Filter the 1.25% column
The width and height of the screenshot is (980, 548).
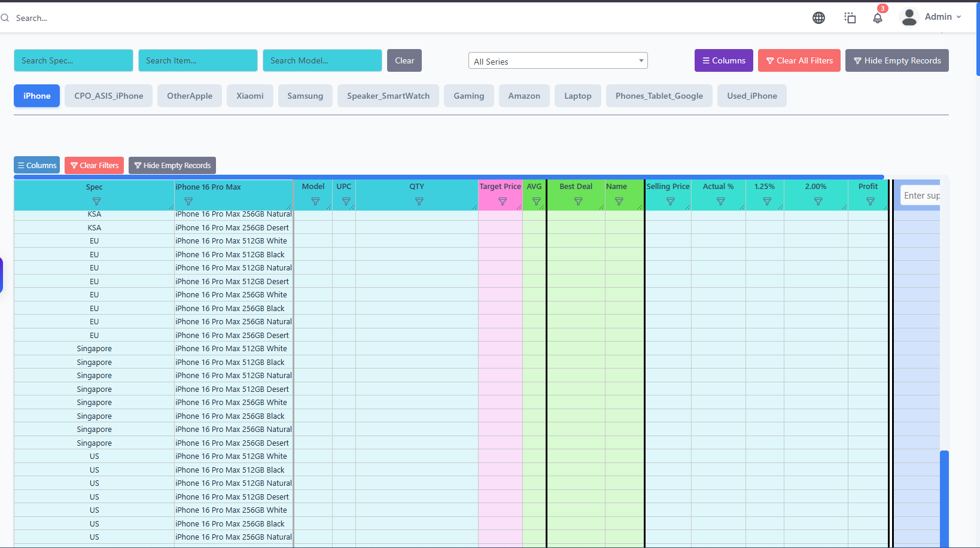tap(766, 202)
